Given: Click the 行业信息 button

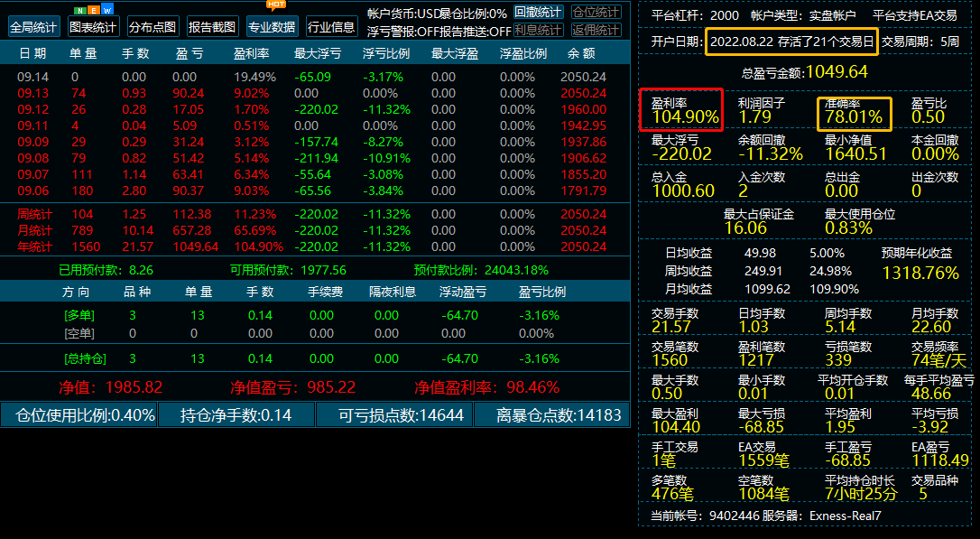Looking at the screenshot, I should [x=331, y=27].
